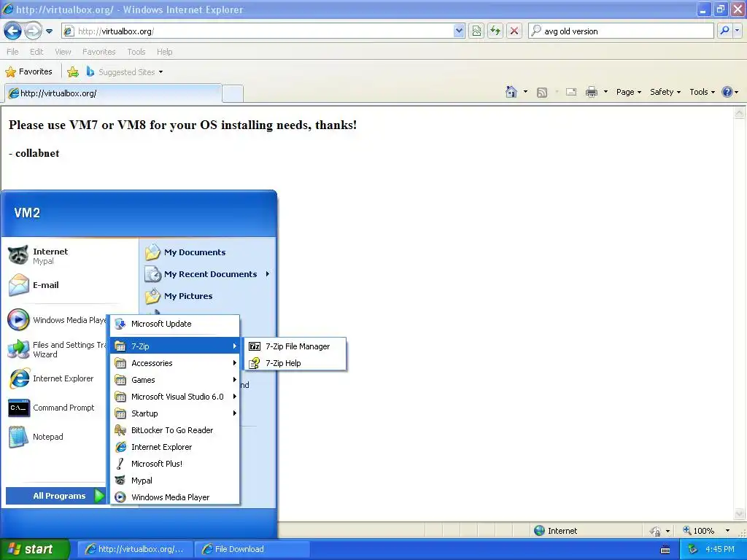Switch to File Download taskbar item

click(252, 549)
